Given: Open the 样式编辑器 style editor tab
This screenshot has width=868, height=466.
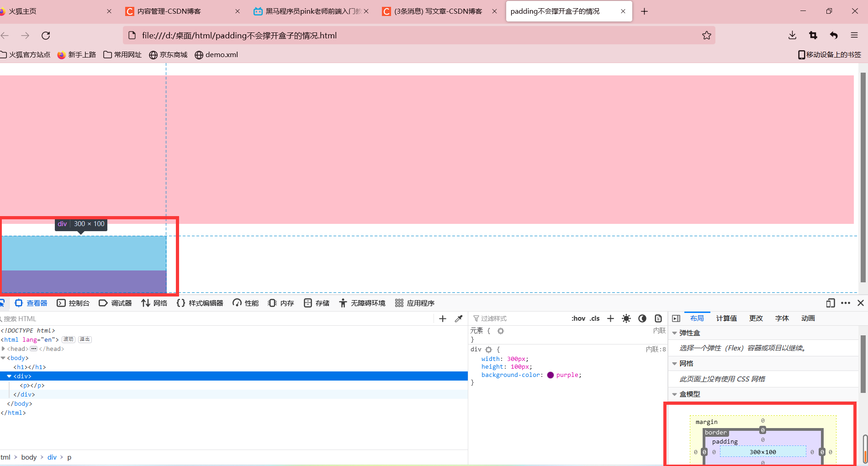Looking at the screenshot, I should (x=200, y=303).
